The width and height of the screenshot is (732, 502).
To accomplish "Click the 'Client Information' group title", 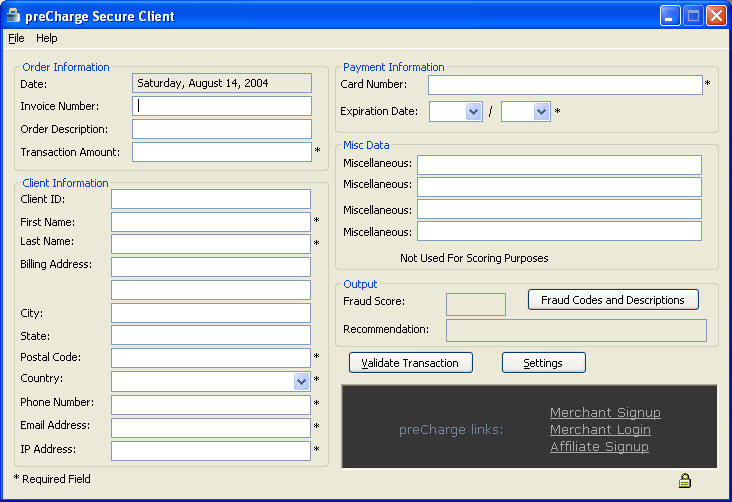I will point(65,183).
